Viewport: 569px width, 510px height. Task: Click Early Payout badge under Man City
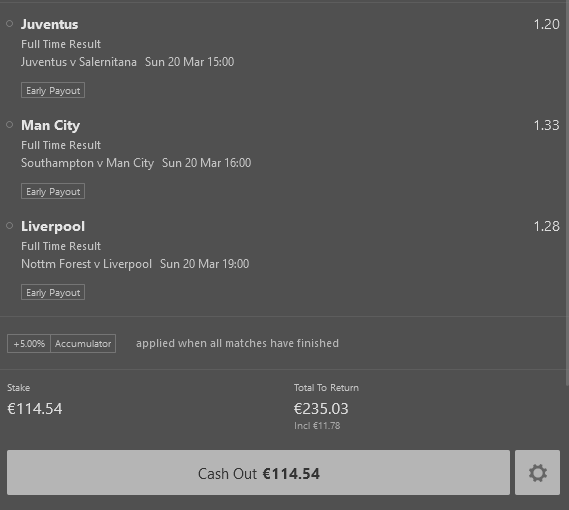point(53,191)
